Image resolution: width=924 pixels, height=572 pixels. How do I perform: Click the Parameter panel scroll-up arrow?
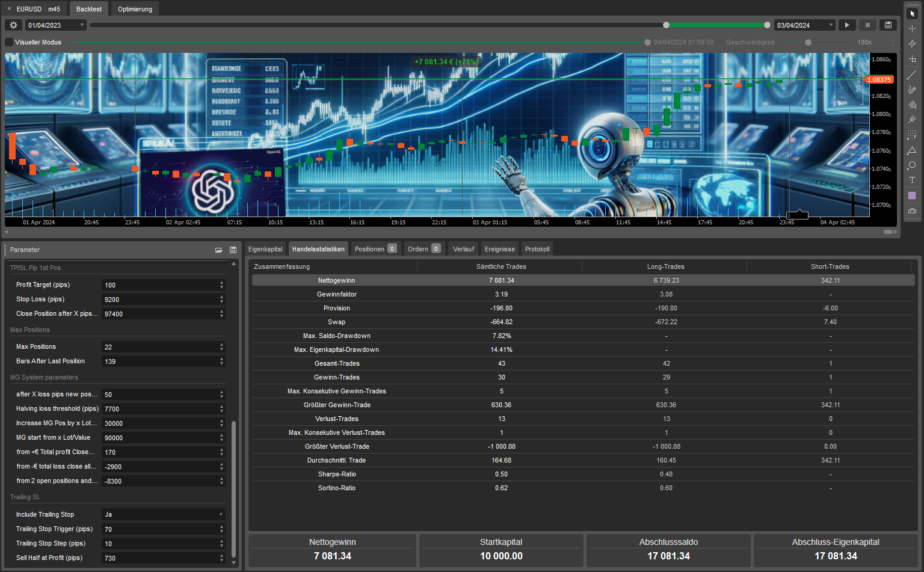pyautogui.click(x=234, y=263)
